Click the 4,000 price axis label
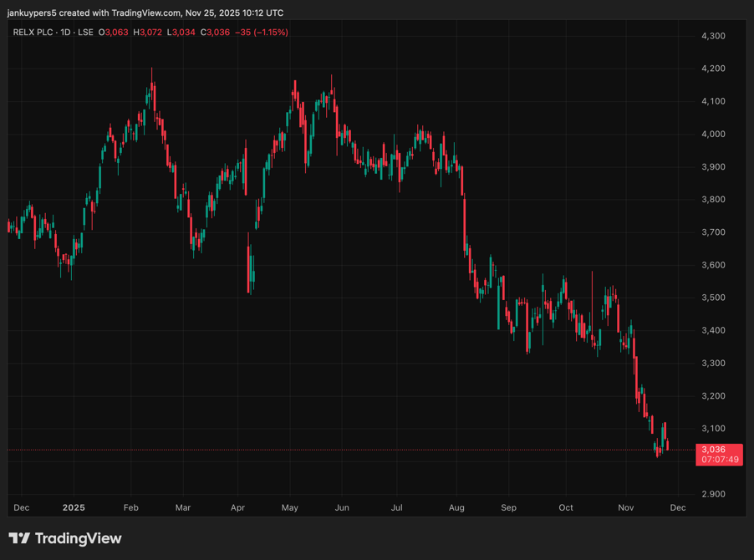Image resolution: width=754 pixels, height=560 pixels. point(713,134)
